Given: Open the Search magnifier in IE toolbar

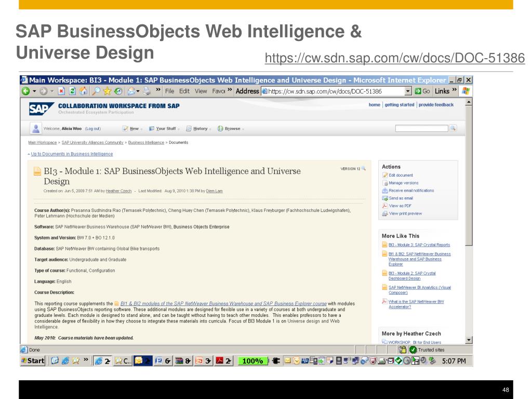Looking at the screenshot, I should point(96,91).
